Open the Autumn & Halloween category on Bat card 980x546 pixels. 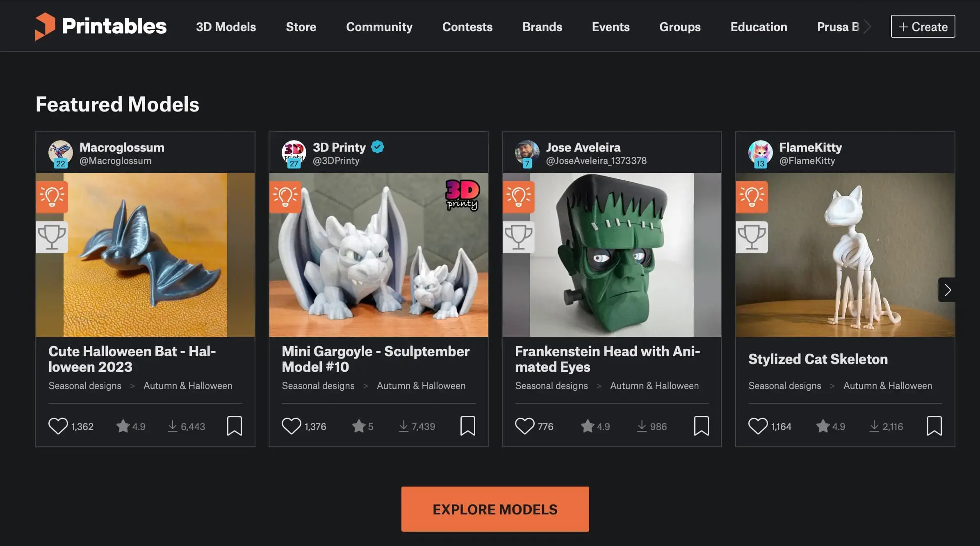188,386
